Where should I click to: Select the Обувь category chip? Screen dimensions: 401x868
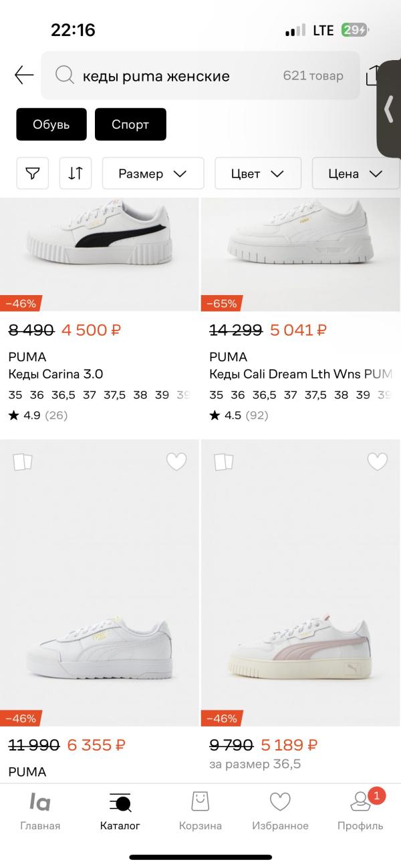coord(51,124)
